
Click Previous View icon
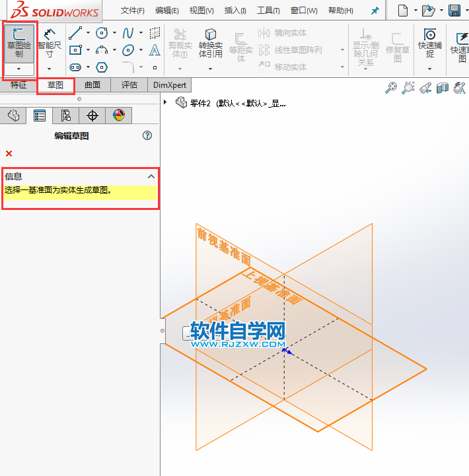pyautogui.click(x=425, y=88)
